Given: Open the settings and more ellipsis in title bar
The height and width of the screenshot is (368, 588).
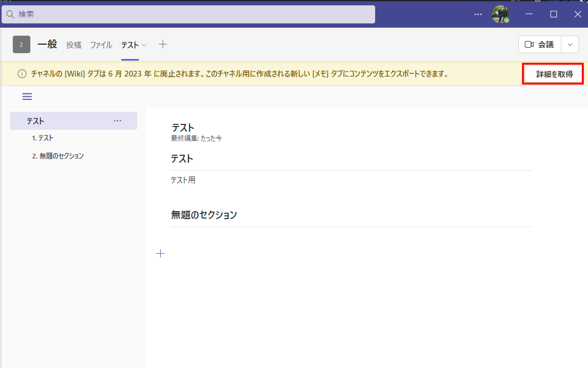Looking at the screenshot, I should coord(478,14).
